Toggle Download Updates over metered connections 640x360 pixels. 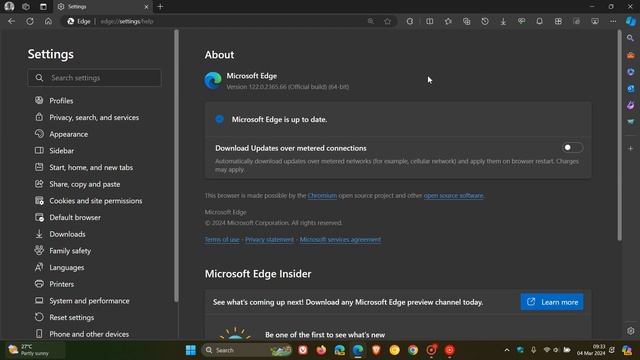click(x=573, y=148)
